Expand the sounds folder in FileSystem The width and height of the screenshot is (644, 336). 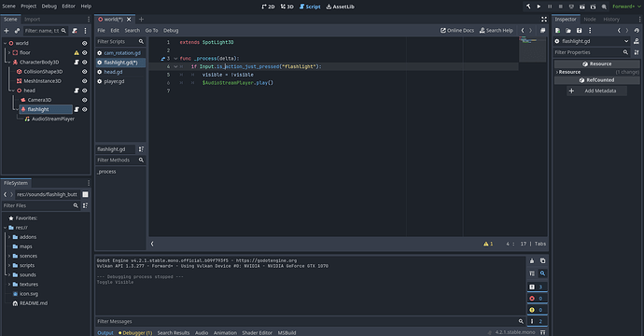coord(9,274)
